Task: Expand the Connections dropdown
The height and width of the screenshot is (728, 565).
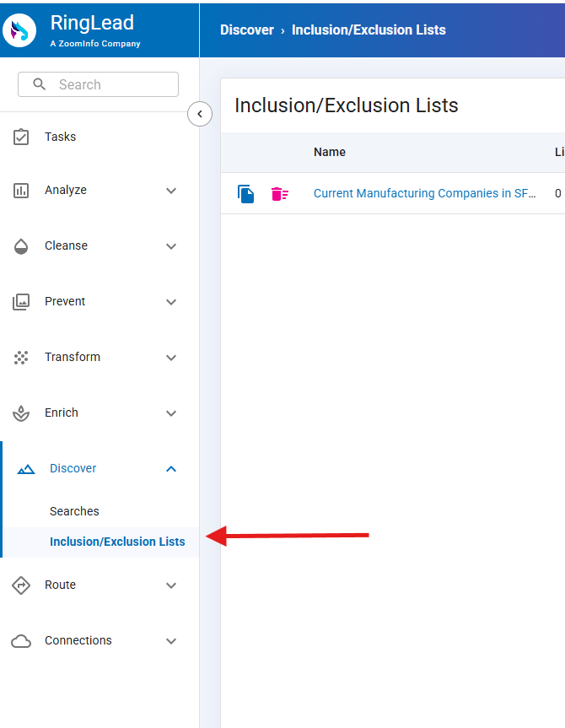Action: [x=171, y=640]
